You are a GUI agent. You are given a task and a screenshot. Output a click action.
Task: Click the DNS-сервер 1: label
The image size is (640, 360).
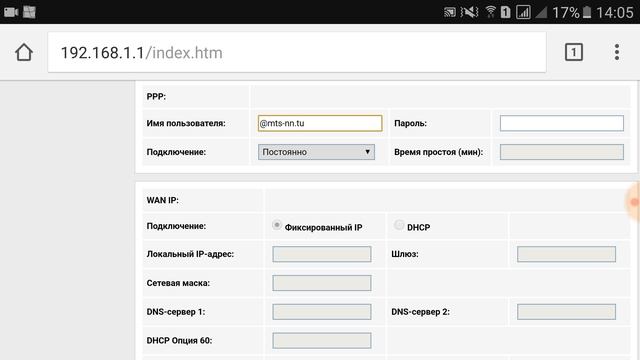pos(176,312)
